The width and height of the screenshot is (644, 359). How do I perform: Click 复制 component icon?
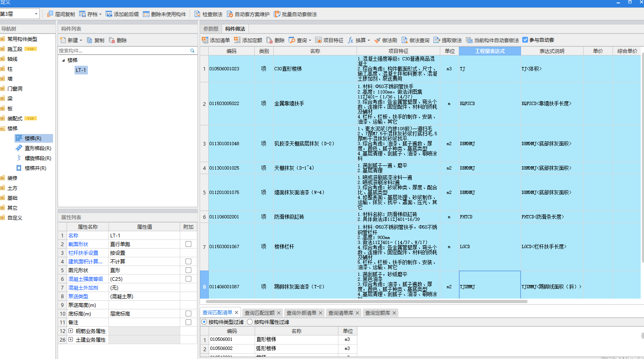coord(89,40)
